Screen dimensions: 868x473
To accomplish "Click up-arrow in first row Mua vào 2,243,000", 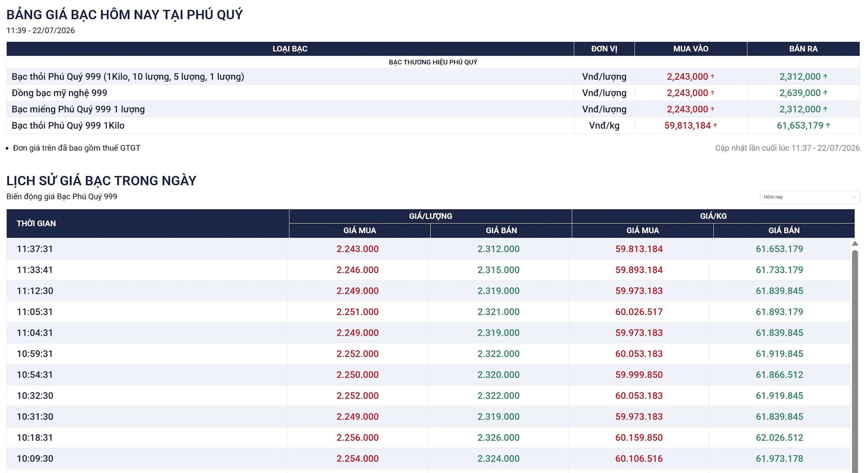I will click(712, 77).
